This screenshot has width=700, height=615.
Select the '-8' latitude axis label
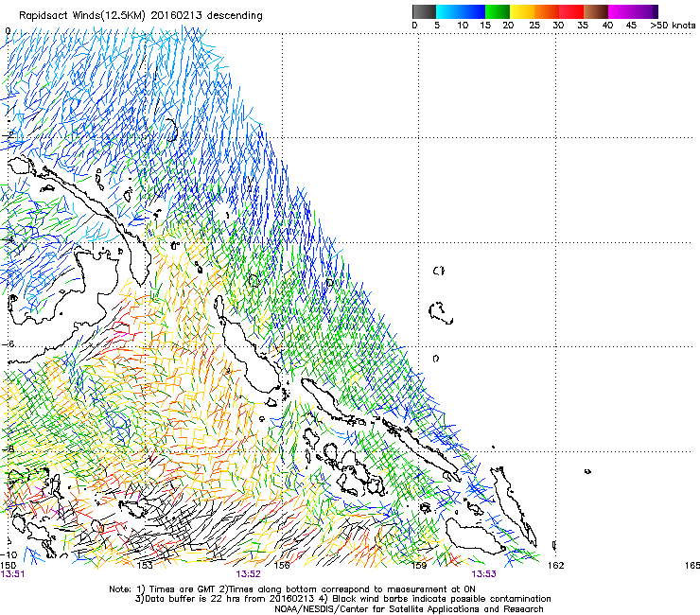coord(9,448)
